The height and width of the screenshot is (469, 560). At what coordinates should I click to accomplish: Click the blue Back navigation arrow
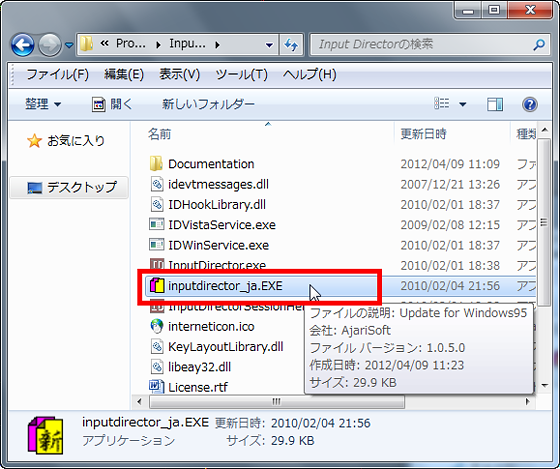[22, 45]
